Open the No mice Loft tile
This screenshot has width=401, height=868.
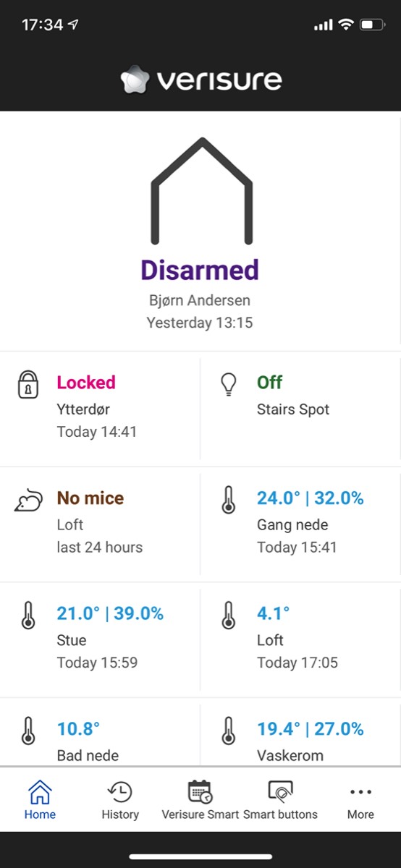100,523
